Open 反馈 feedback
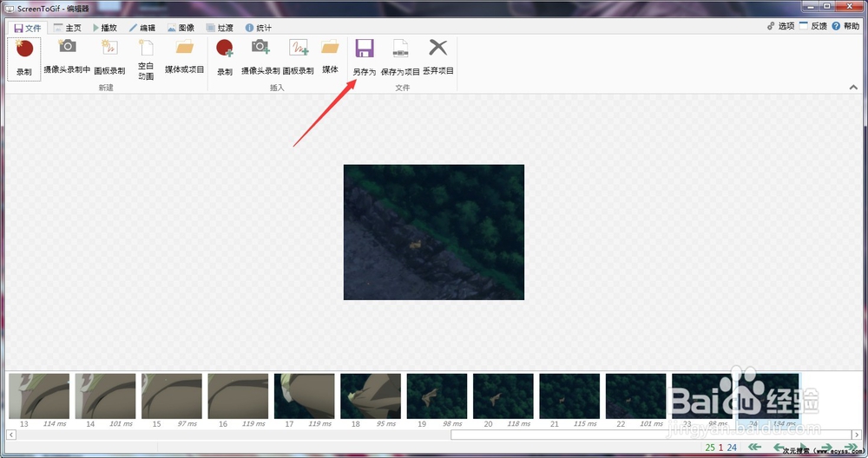Image resolution: width=868 pixels, height=458 pixels. 813,26
